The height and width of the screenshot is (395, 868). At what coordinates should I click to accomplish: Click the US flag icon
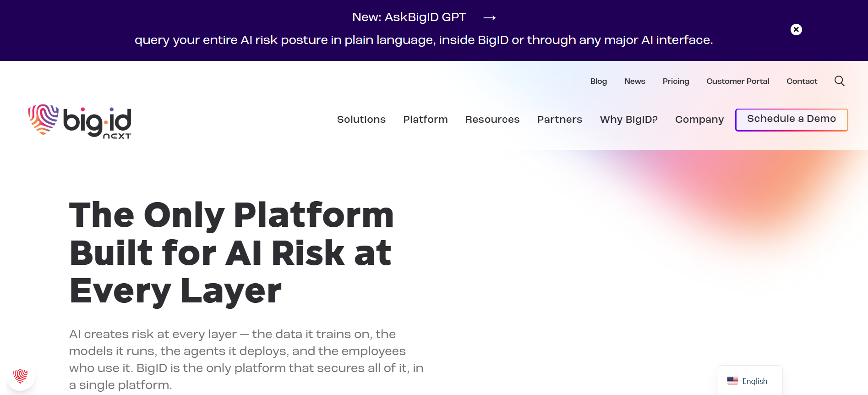(x=732, y=381)
